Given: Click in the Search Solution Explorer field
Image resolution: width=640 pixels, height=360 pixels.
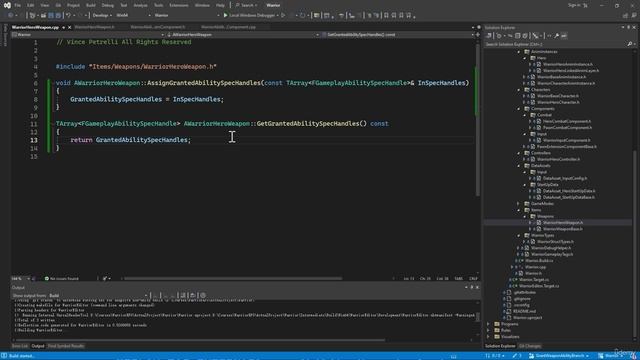Looking at the screenshot, I should coord(555,44).
